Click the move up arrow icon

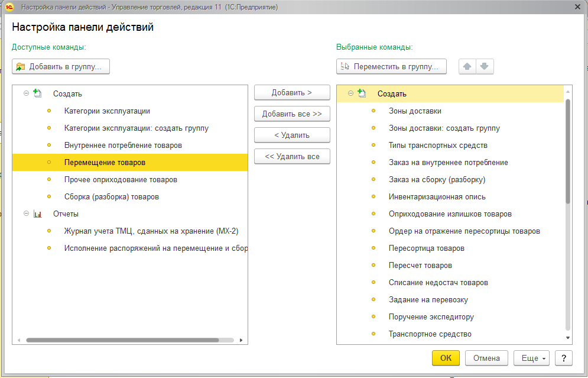467,67
